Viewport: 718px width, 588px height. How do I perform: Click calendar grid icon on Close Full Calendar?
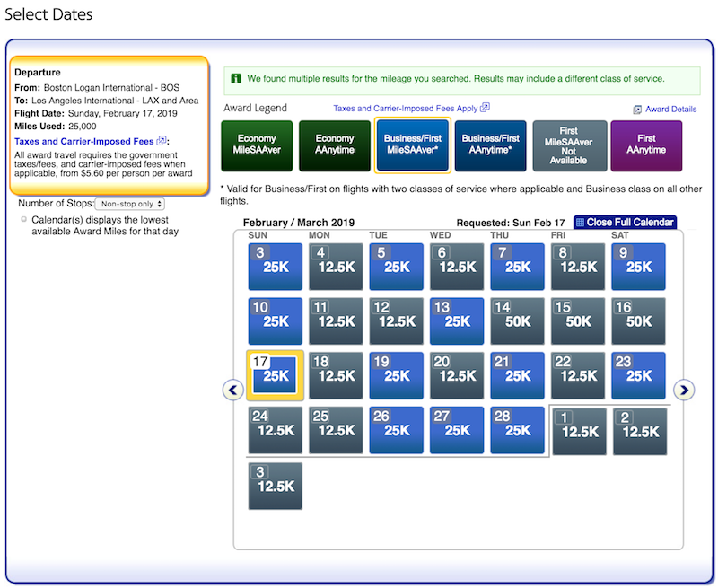(x=580, y=223)
